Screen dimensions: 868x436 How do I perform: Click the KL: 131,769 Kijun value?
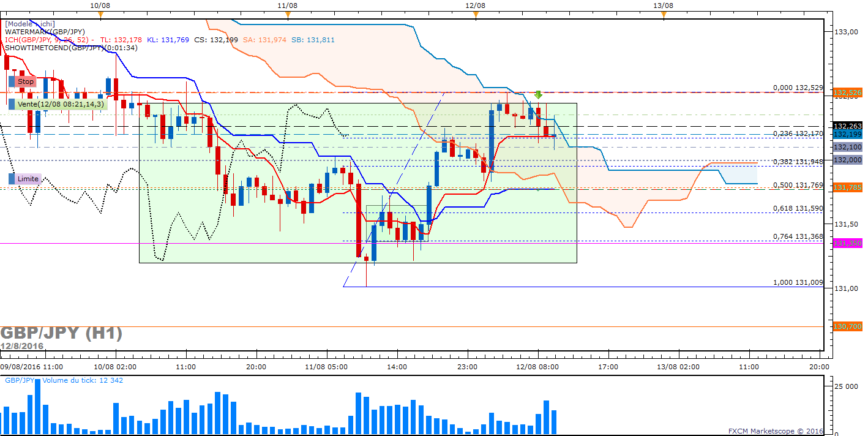coord(168,40)
